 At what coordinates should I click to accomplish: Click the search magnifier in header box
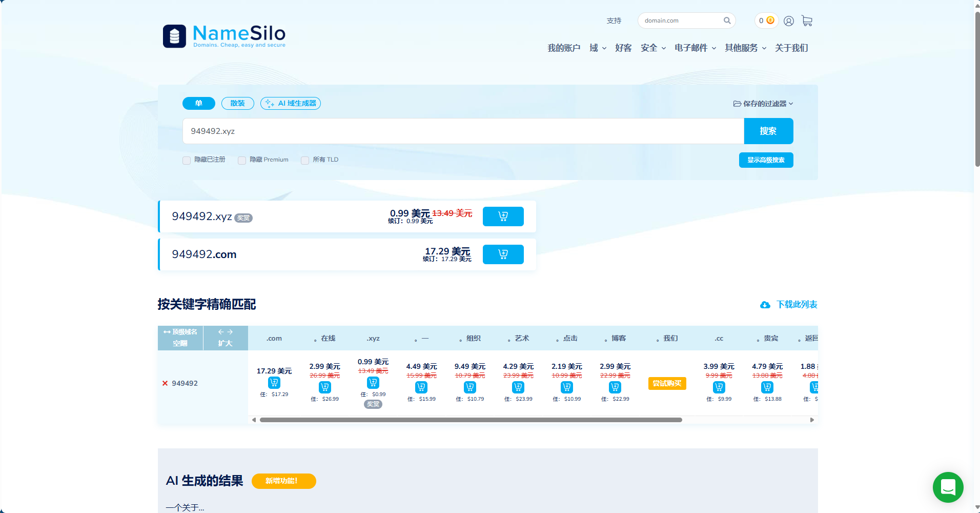click(727, 21)
